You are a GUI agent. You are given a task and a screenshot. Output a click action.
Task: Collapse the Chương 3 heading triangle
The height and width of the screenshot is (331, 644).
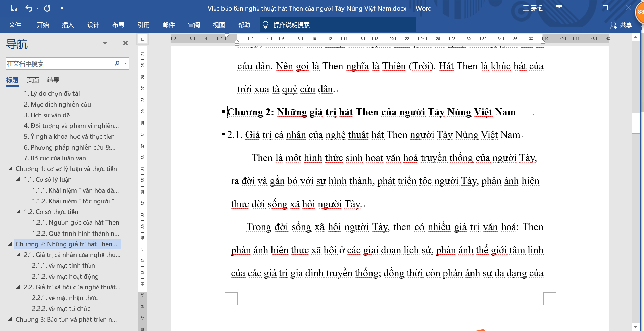[x=10, y=319]
